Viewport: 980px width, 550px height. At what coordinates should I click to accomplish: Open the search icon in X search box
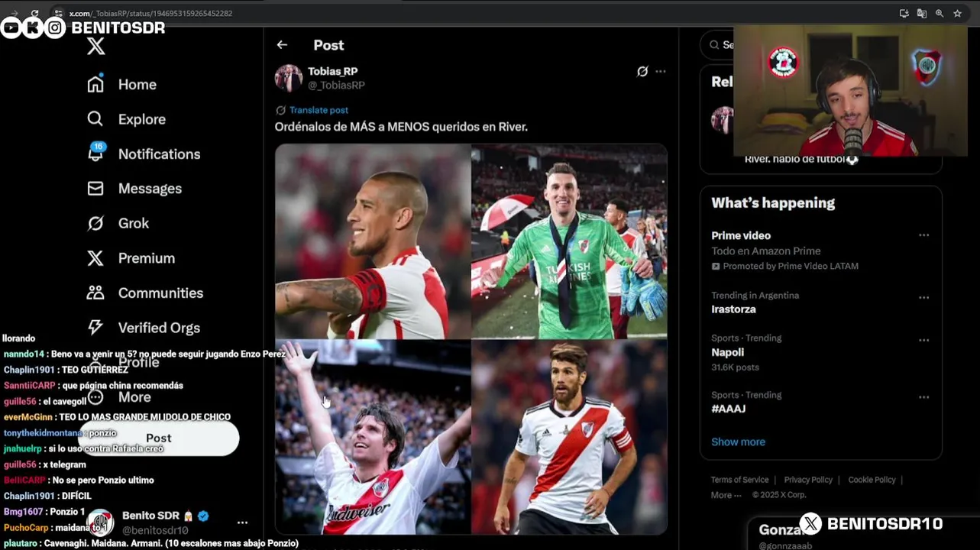pyautogui.click(x=714, y=45)
